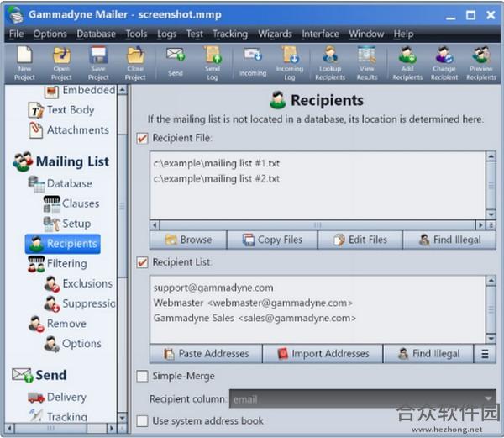This screenshot has height=438, width=504.
Task: Toggle the Recipient File checkbox
Action: pos(143,138)
